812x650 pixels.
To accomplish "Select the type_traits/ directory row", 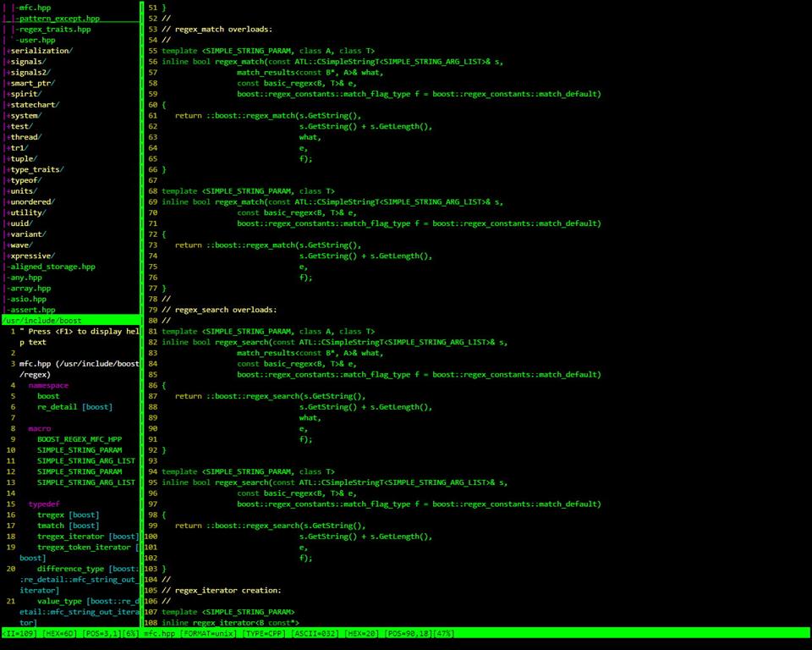I will click(36, 169).
